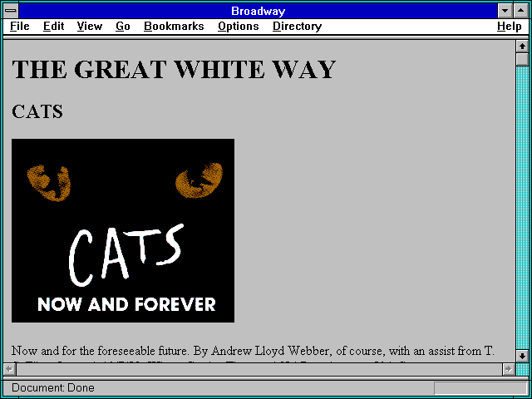This screenshot has width=532, height=399.
Task: Click the 'Document: Done' status text
Action: [x=53, y=387]
